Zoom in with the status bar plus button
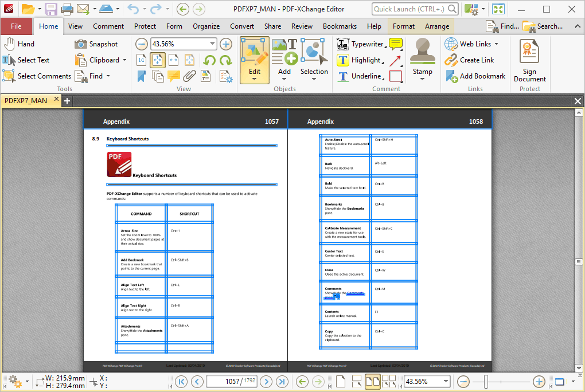This screenshot has width=585, height=392. tap(539, 382)
